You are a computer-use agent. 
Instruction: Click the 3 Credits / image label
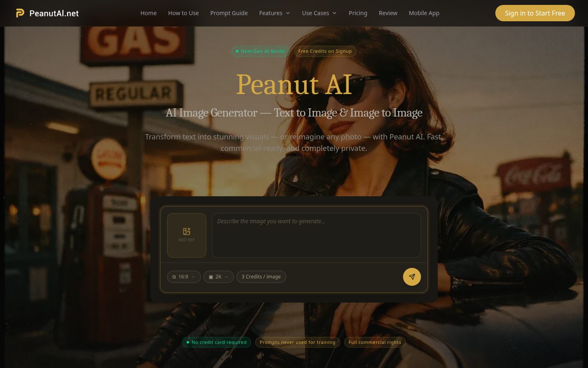pyautogui.click(x=261, y=277)
